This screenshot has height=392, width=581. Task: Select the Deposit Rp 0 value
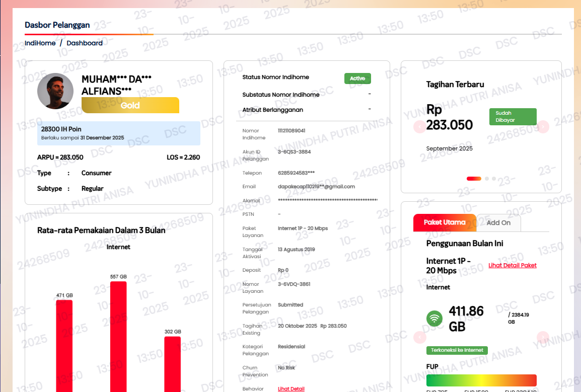click(283, 270)
